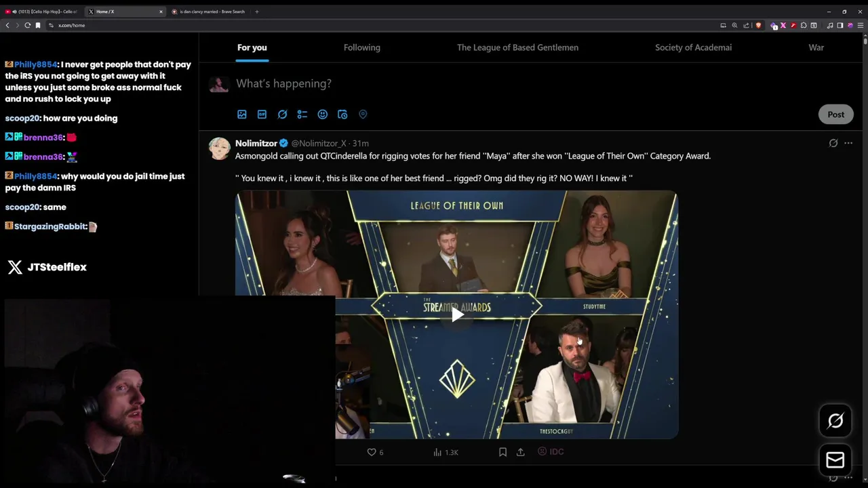Share the Nolimitzor post

521,452
